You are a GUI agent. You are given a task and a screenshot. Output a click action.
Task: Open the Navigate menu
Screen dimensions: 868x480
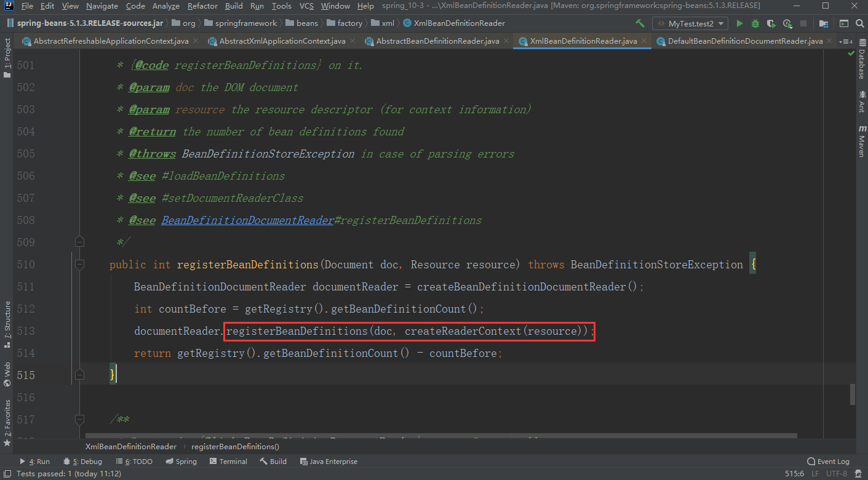pos(102,6)
